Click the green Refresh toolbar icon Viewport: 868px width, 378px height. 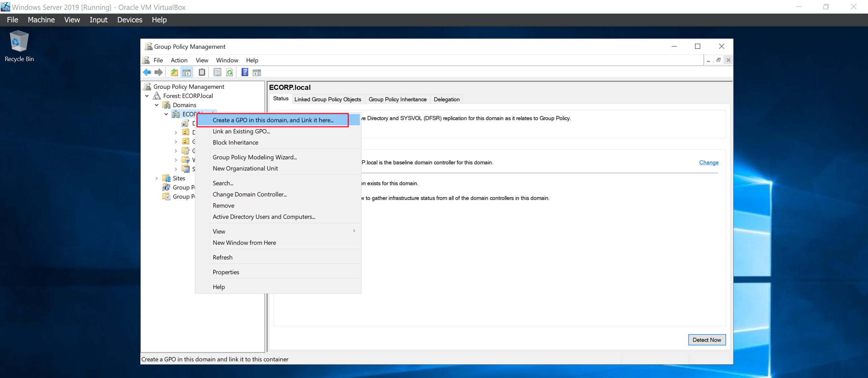[230, 72]
